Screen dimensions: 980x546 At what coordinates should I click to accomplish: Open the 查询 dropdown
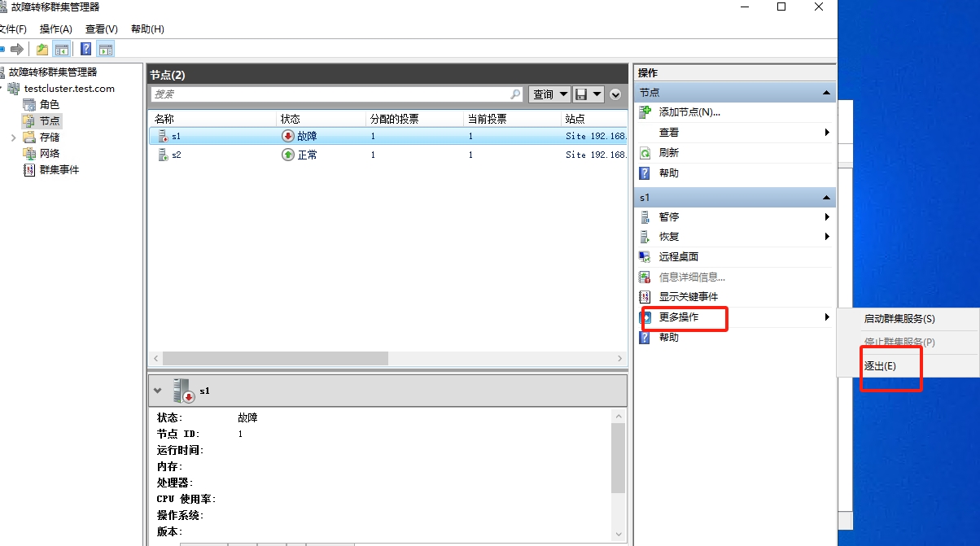point(549,94)
